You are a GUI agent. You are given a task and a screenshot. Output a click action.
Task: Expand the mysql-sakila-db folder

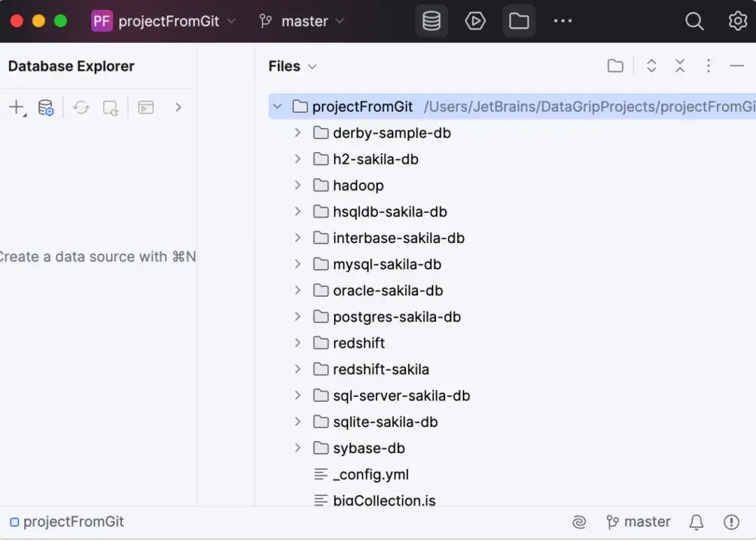pos(297,264)
